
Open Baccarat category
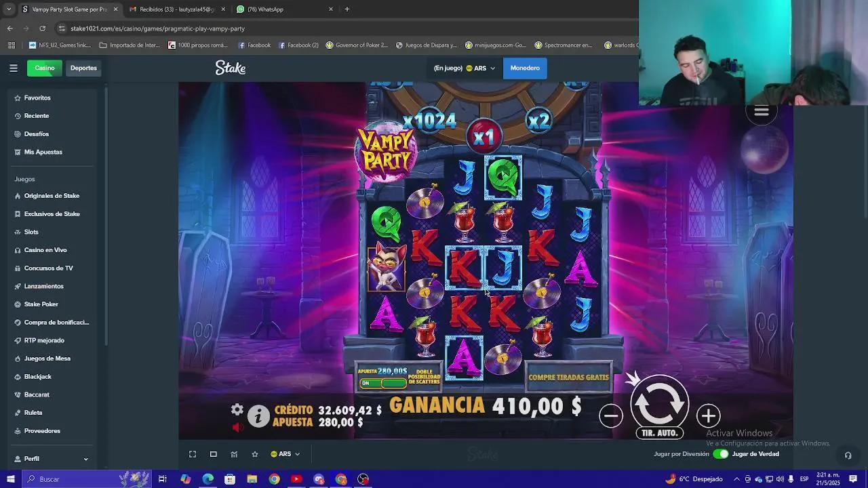click(37, 394)
